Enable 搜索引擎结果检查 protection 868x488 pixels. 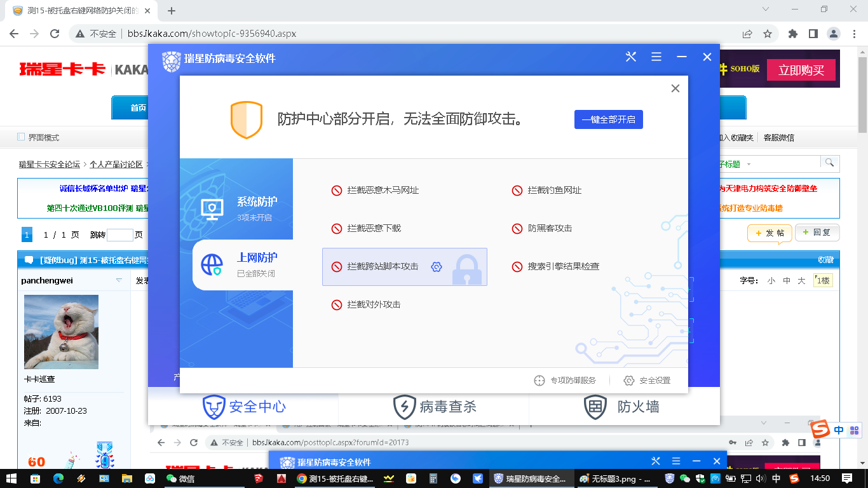click(x=517, y=267)
